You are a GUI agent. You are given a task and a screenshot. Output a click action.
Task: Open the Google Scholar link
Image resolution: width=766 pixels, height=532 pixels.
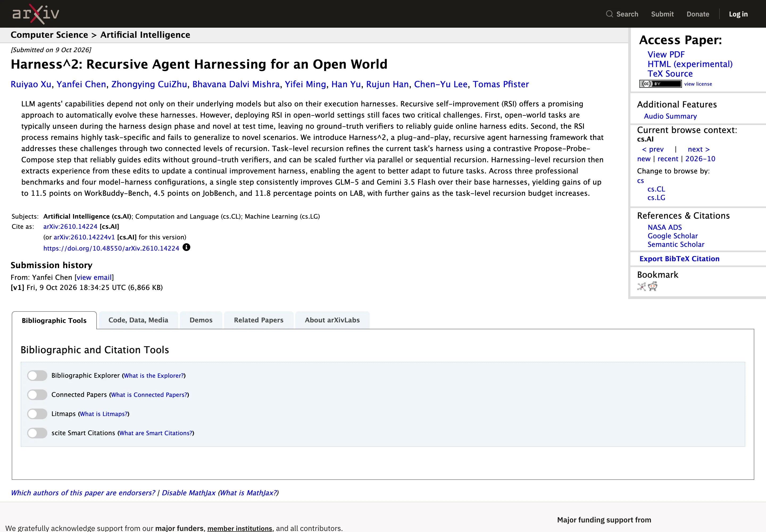pos(673,236)
